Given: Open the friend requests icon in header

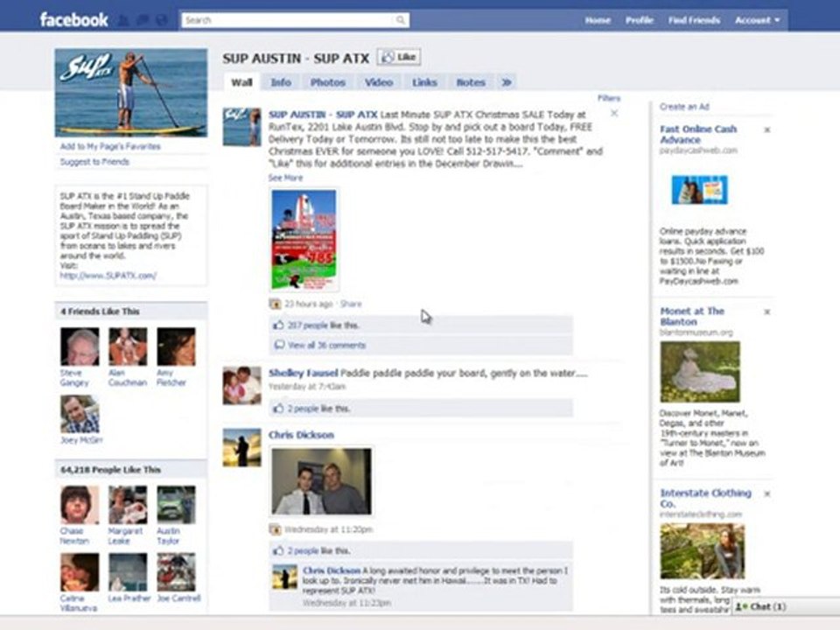Looking at the screenshot, I should [123, 21].
